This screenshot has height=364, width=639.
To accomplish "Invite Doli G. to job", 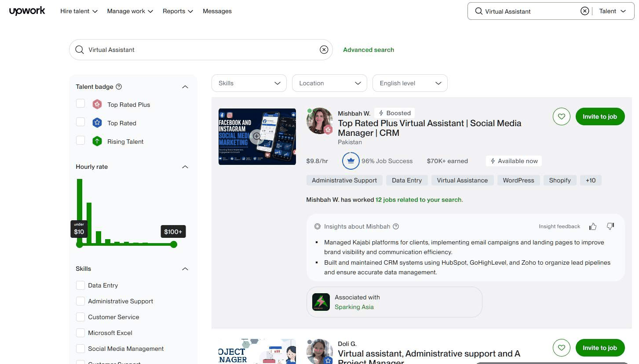I will point(600,348).
